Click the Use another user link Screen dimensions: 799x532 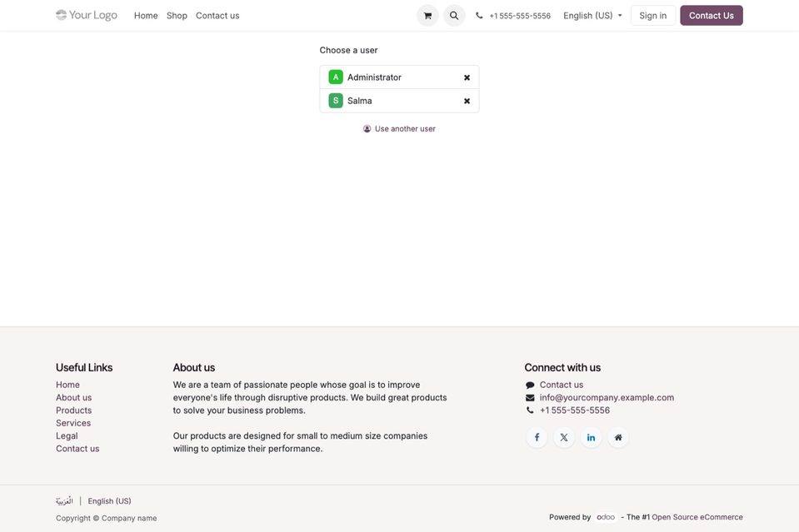pyautogui.click(x=400, y=129)
